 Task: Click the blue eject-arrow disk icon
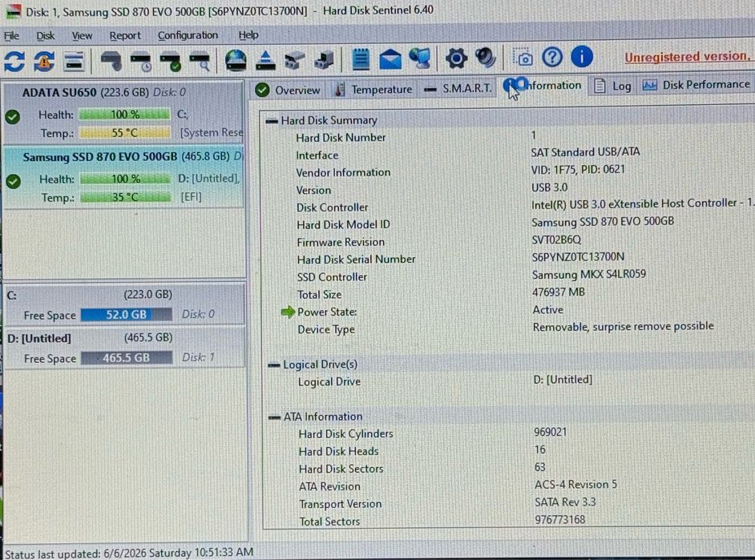pos(265,61)
